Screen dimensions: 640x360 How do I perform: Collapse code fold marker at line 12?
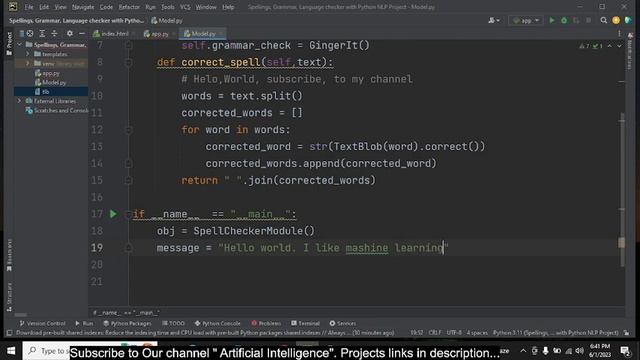[129, 130]
